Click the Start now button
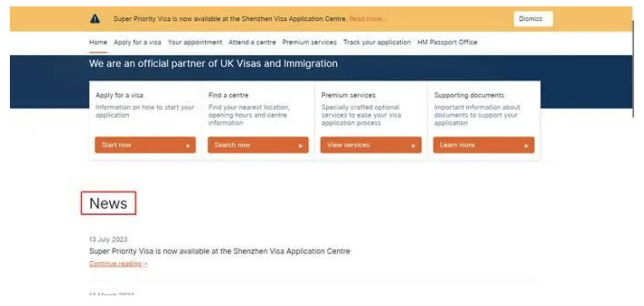Image resolution: width=644 pixels, height=306 pixels. [x=145, y=145]
